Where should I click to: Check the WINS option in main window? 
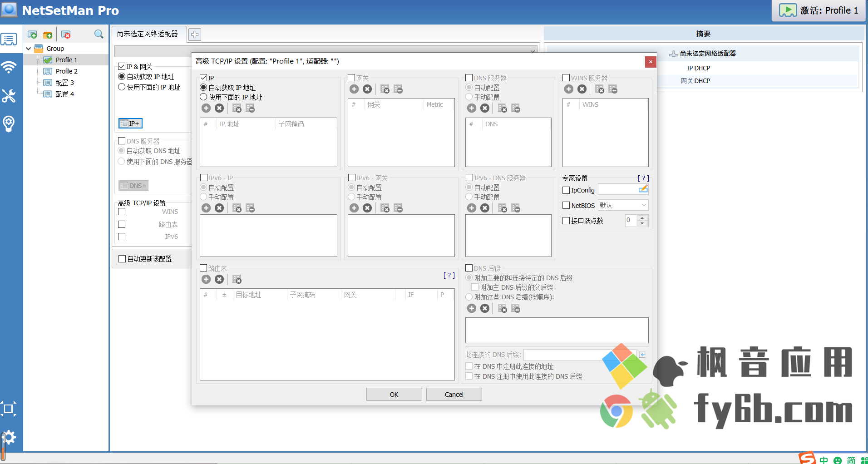[x=122, y=212]
